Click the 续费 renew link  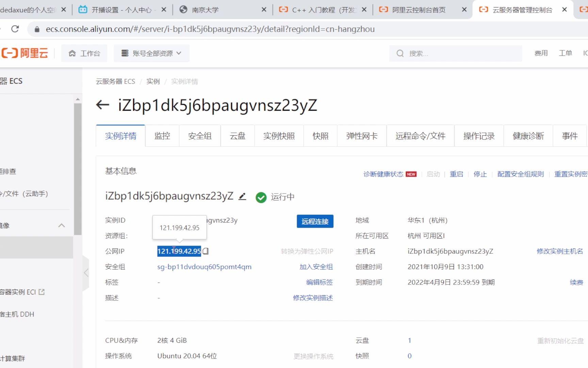click(x=576, y=282)
